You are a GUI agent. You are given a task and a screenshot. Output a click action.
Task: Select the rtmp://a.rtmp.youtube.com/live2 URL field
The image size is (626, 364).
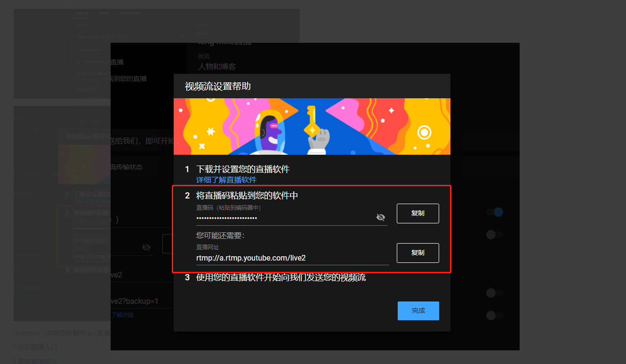point(293,258)
